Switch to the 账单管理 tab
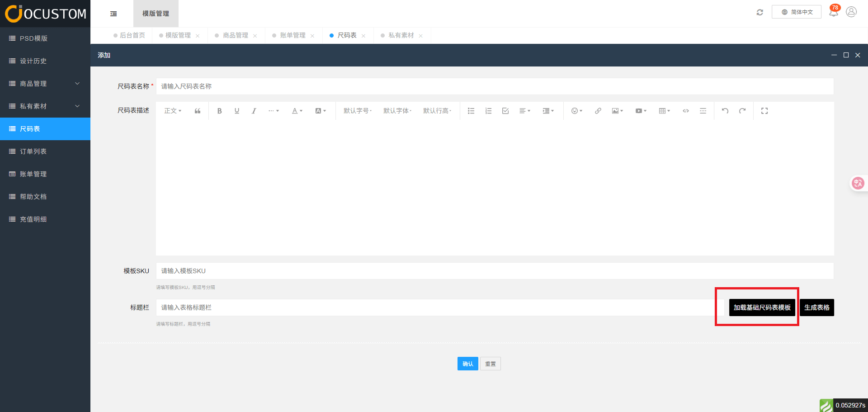868x412 pixels. click(292, 35)
